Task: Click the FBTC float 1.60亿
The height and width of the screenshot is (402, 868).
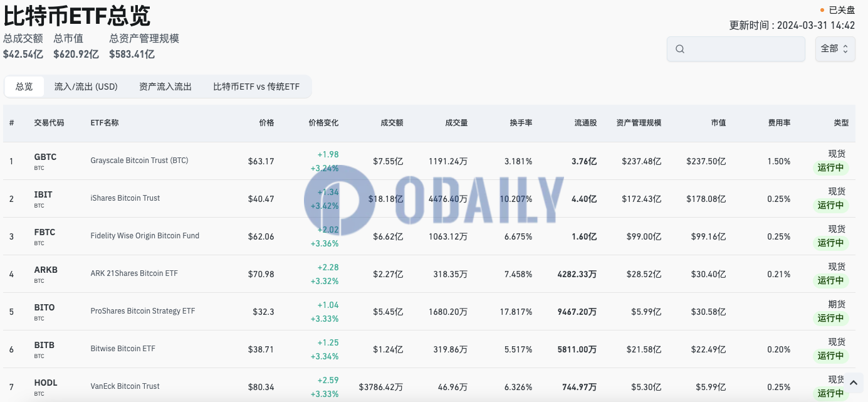Action: (x=584, y=236)
